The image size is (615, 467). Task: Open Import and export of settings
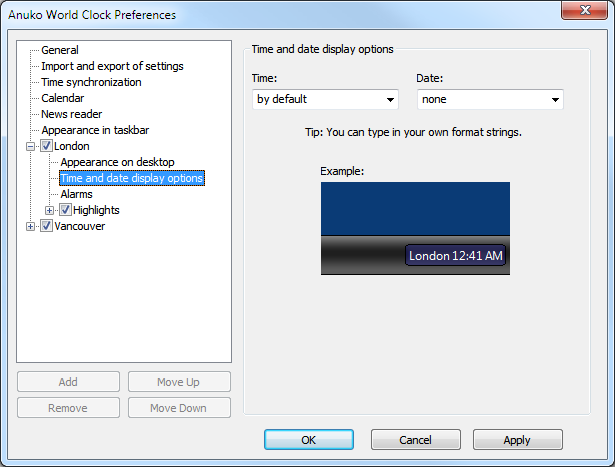pos(112,66)
